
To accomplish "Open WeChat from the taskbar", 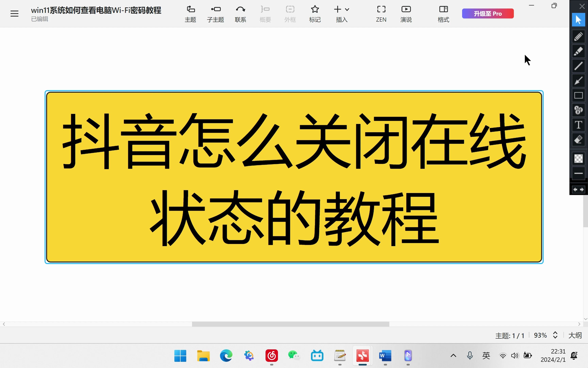I will click(294, 356).
